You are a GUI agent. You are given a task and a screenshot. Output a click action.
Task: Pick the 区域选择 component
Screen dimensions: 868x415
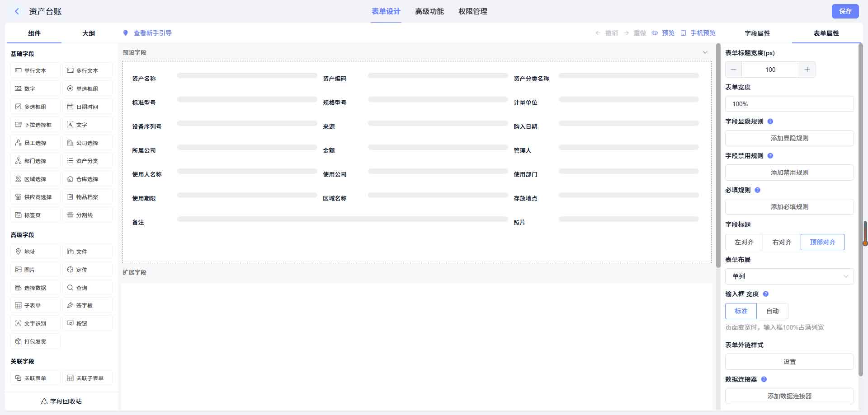pos(35,179)
